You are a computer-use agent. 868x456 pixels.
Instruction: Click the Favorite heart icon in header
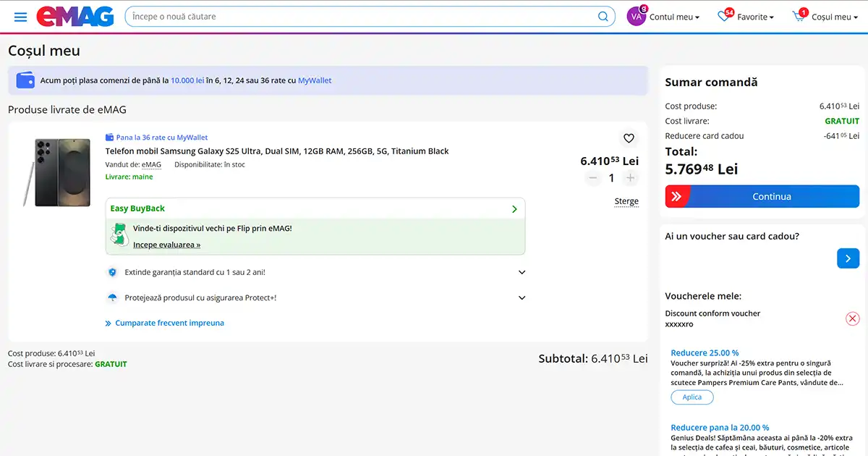point(724,17)
